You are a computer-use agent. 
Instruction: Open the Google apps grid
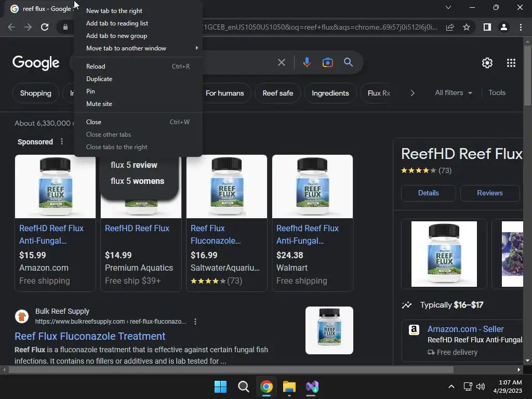pyautogui.click(x=511, y=63)
